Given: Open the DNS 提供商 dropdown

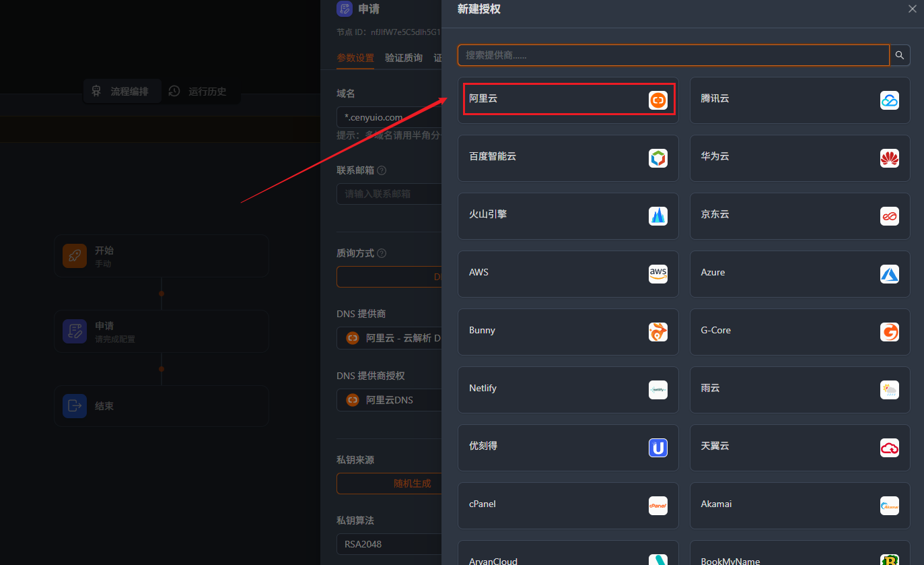Looking at the screenshot, I should (x=390, y=338).
